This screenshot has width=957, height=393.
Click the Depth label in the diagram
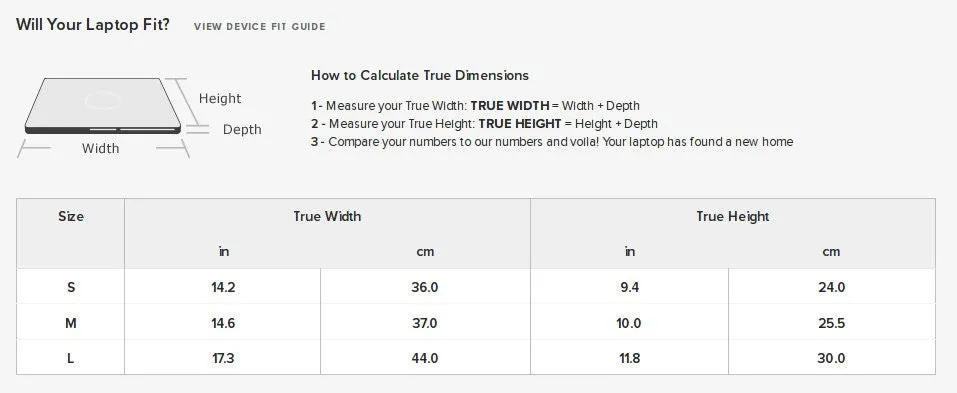242,129
